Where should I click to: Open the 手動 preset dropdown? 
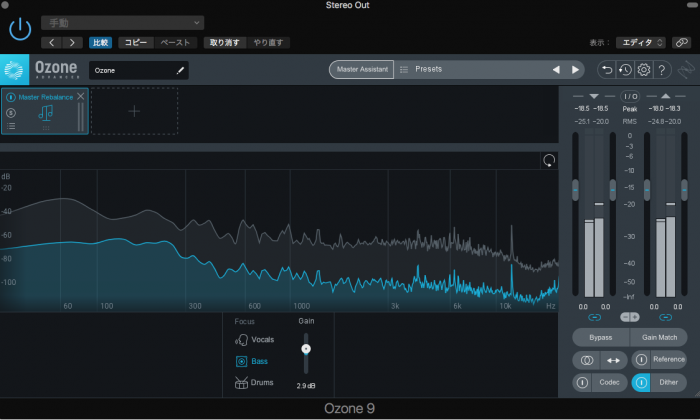(122, 23)
